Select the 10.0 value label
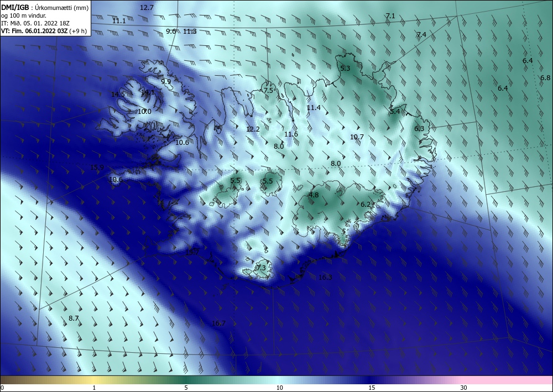Screen dimensions: 553x392 (x=144, y=112)
